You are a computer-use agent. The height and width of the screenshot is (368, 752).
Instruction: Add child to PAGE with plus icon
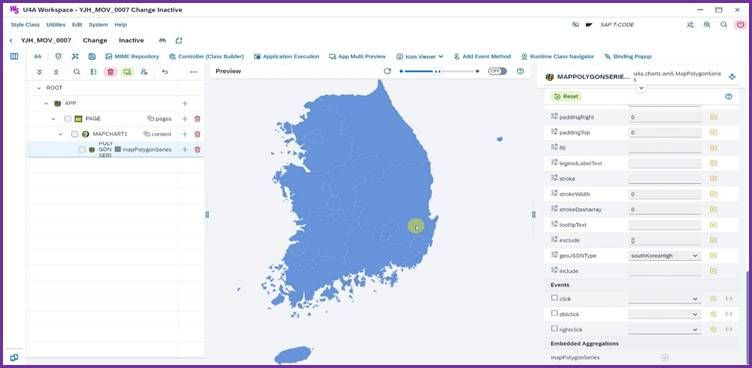[185, 119]
